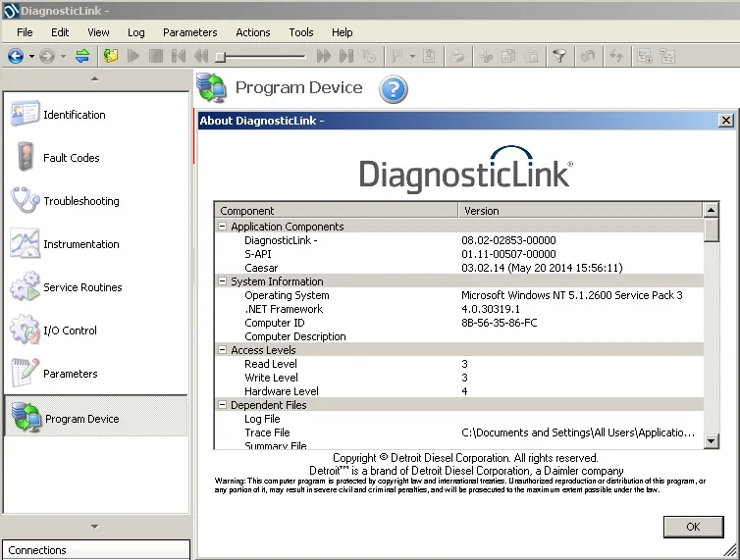Click the Print toolbar icon
The height and width of the screenshot is (560, 740).
tap(456, 57)
